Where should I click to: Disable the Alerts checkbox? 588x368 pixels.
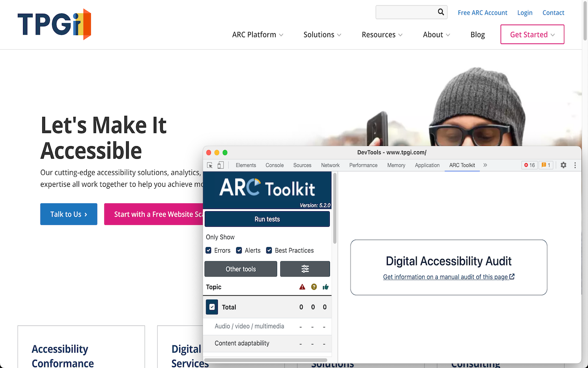tap(239, 250)
